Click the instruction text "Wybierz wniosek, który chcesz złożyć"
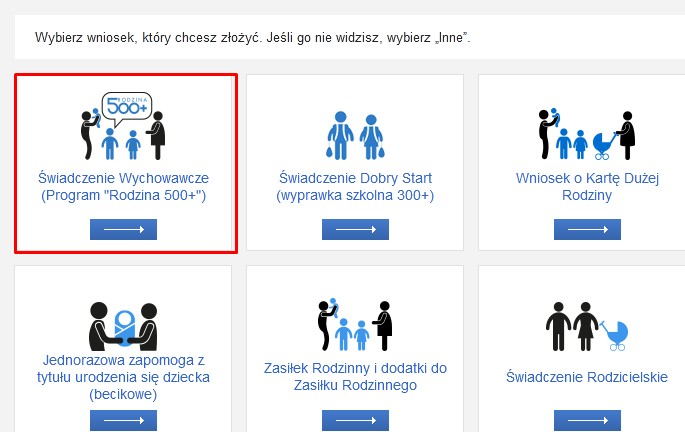 pos(149,38)
